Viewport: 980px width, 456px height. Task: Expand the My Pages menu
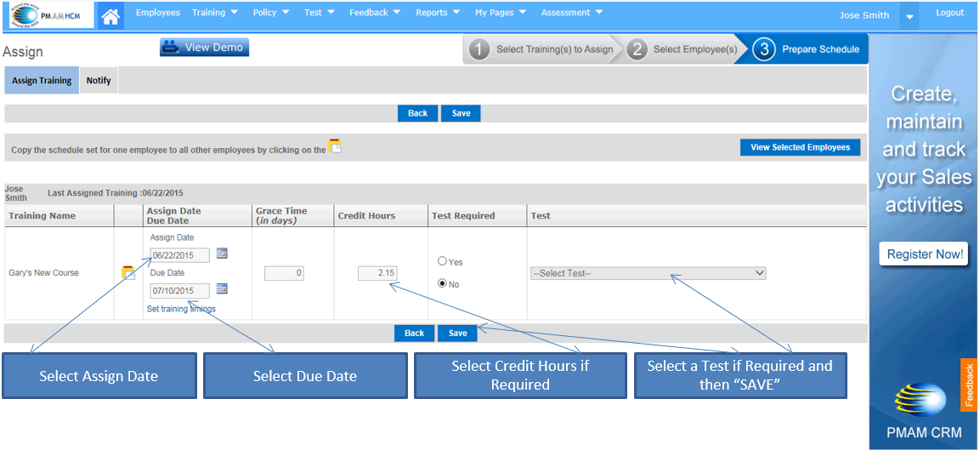click(x=501, y=13)
